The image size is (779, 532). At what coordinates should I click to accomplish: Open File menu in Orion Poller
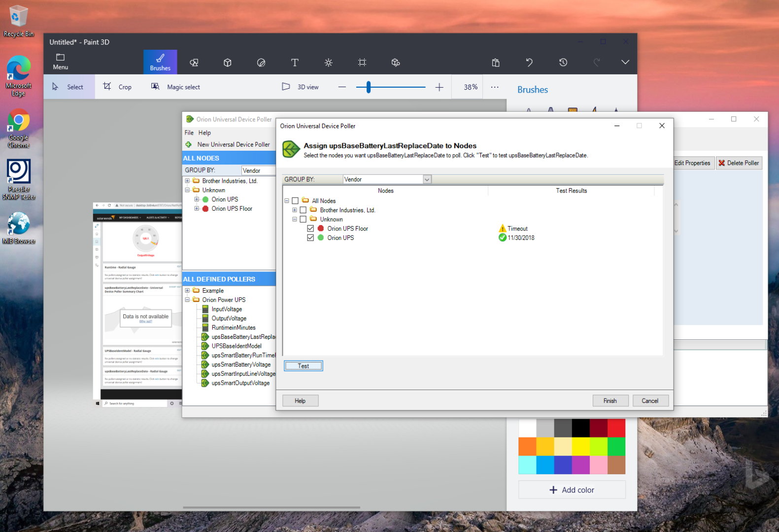tap(189, 133)
